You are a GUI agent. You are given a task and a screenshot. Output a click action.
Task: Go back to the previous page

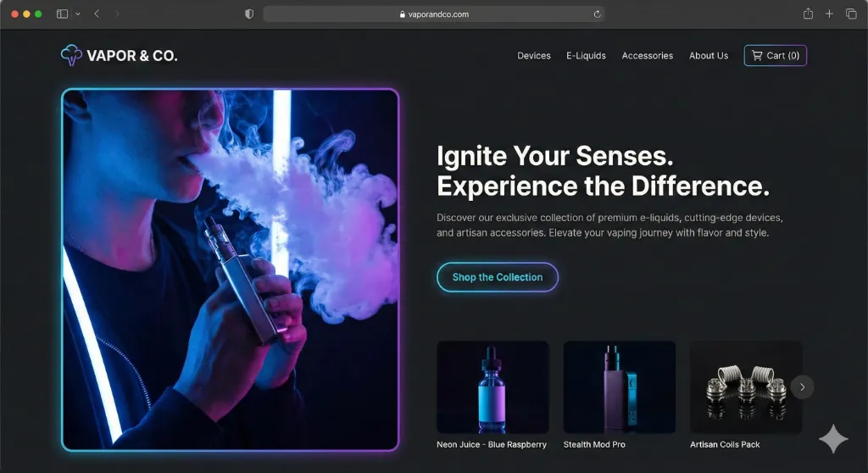pyautogui.click(x=97, y=14)
